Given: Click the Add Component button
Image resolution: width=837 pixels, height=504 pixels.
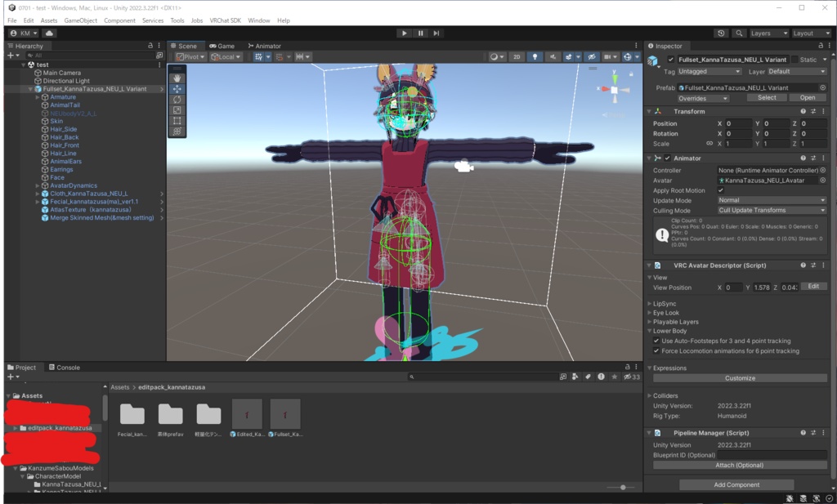Looking at the screenshot, I should point(736,484).
